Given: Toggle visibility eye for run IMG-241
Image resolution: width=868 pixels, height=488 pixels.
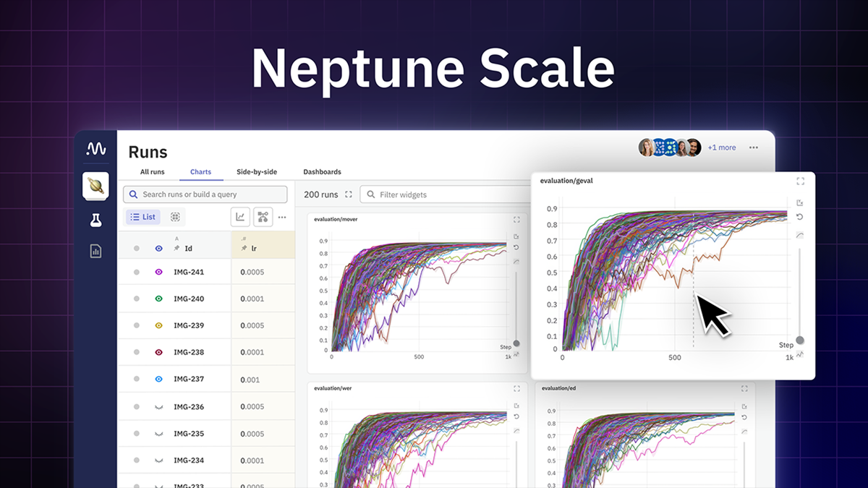Looking at the screenshot, I should coord(158,272).
